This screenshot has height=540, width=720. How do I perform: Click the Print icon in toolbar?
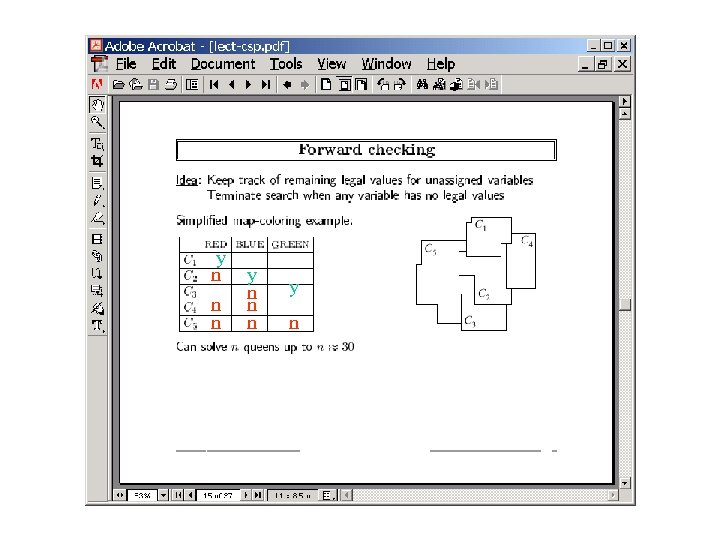click(x=171, y=84)
